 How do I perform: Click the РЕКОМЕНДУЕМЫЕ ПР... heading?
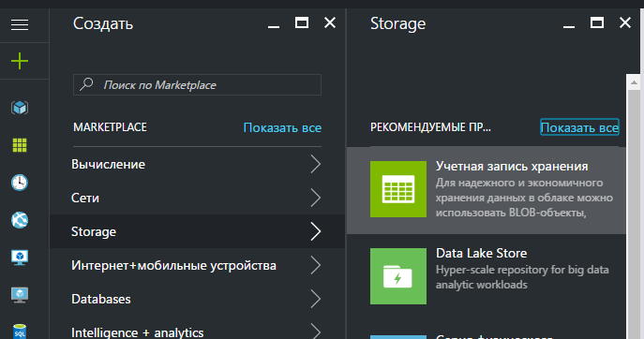click(430, 127)
